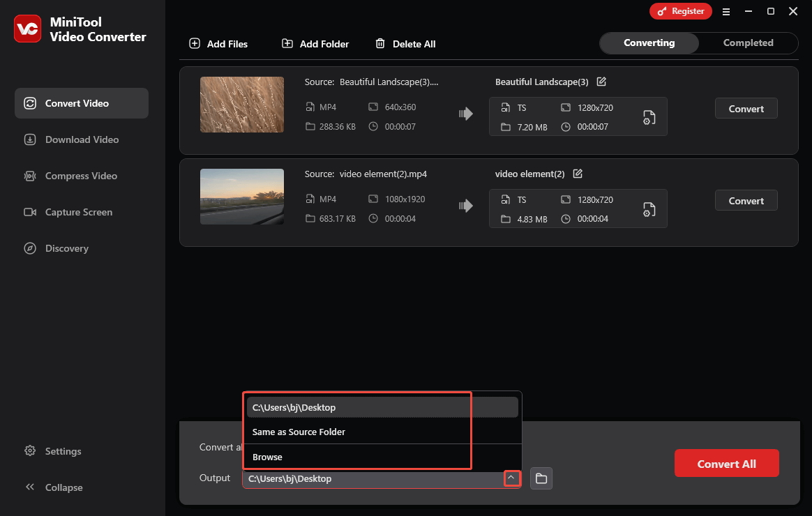Viewport: 812px width, 516px height.
Task: Click the 288.36 KB source size
Action: click(337, 127)
